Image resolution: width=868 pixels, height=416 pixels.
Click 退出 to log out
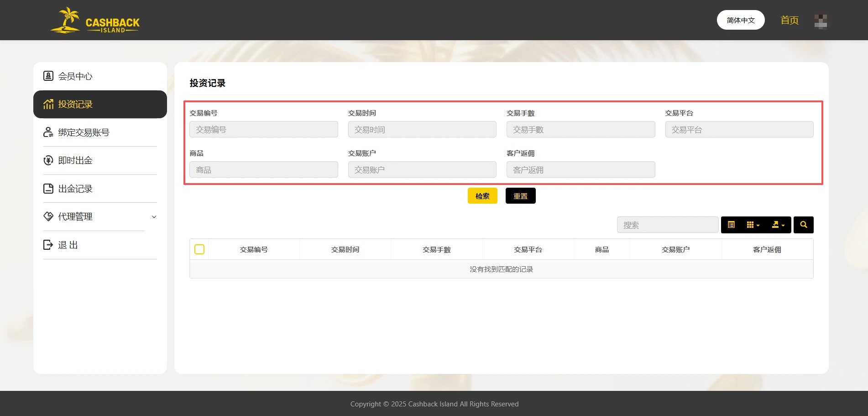[x=68, y=245]
